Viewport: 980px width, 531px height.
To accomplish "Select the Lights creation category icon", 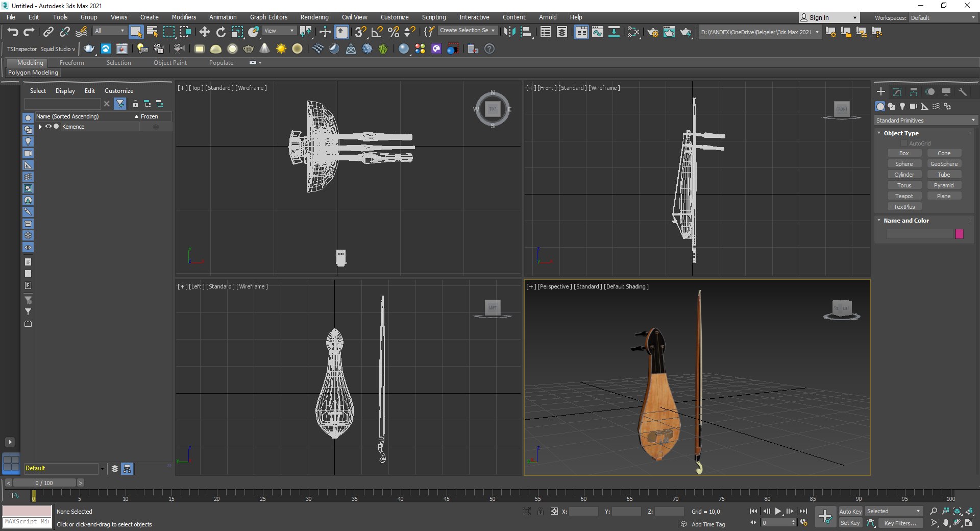I will (902, 106).
